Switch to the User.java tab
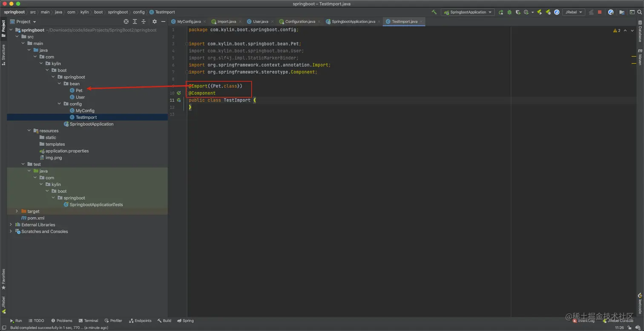This screenshot has width=644, height=331. click(x=260, y=21)
